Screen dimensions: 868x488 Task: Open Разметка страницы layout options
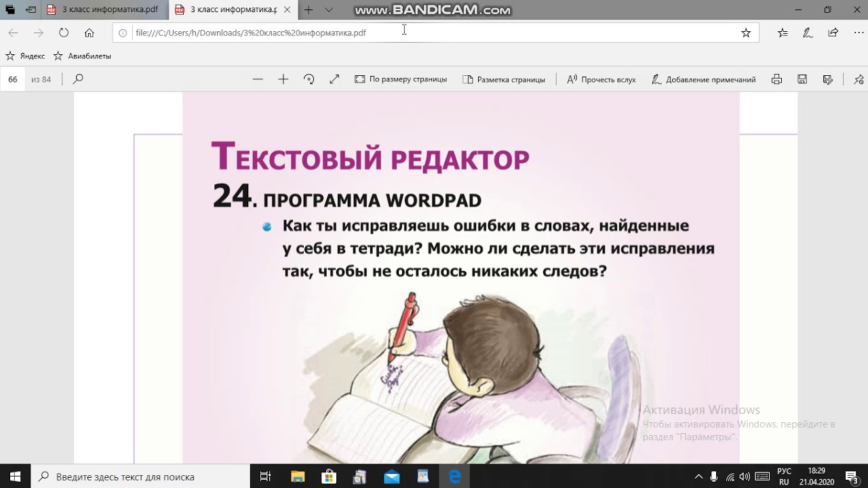pos(504,79)
